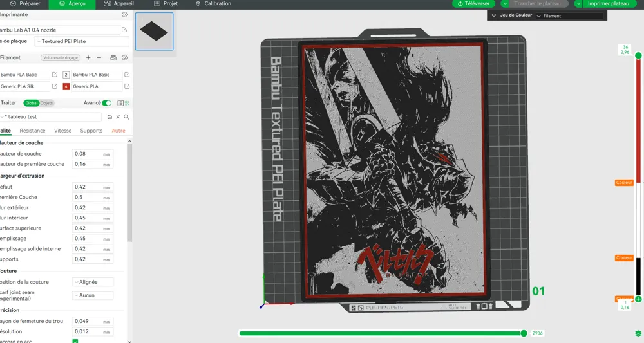Select the Résistance settings tab
The height and width of the screenshot is (343, 644).
(32, 131)
